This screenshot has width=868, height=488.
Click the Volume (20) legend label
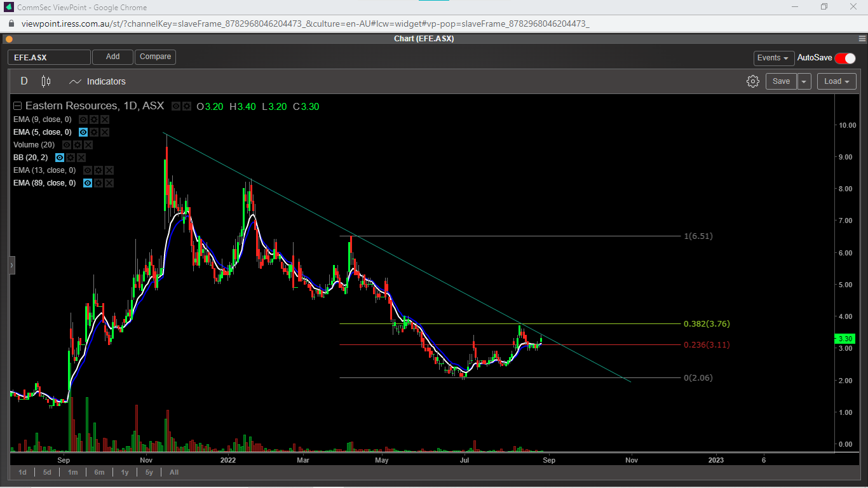tap(35, 145)
